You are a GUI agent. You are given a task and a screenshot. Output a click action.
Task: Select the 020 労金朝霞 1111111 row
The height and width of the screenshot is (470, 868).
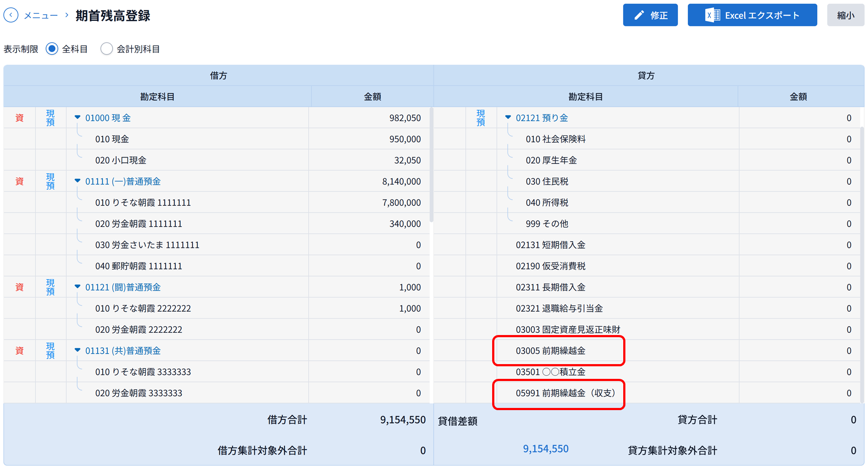(x=217, y=223)
